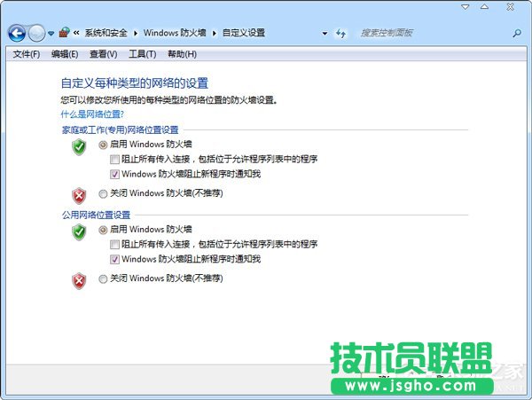Click green shield icon under 公用网络位置设置
This screenshot has height=400, width=532.
[79, 232]
